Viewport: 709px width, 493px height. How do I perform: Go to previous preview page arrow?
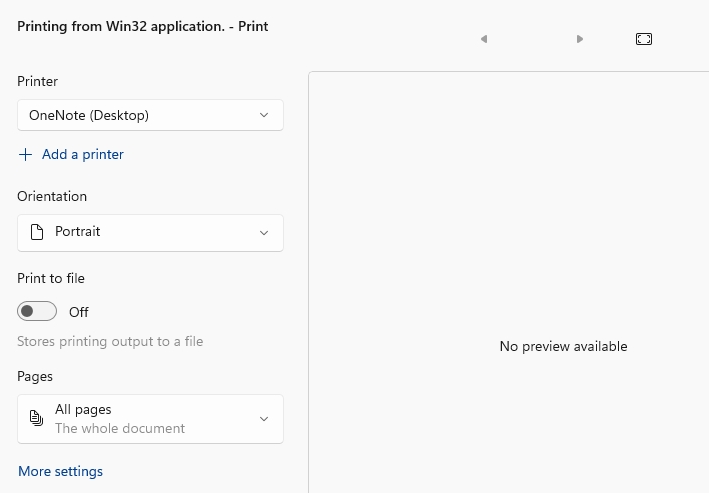[x=484, y=39]
